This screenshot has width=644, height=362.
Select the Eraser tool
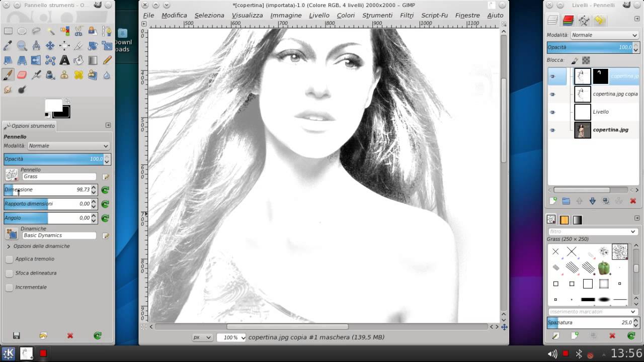click(x=22, y=75)
